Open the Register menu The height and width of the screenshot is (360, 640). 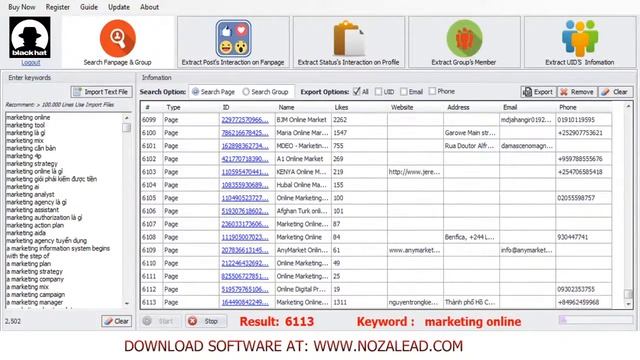point(58,7)
